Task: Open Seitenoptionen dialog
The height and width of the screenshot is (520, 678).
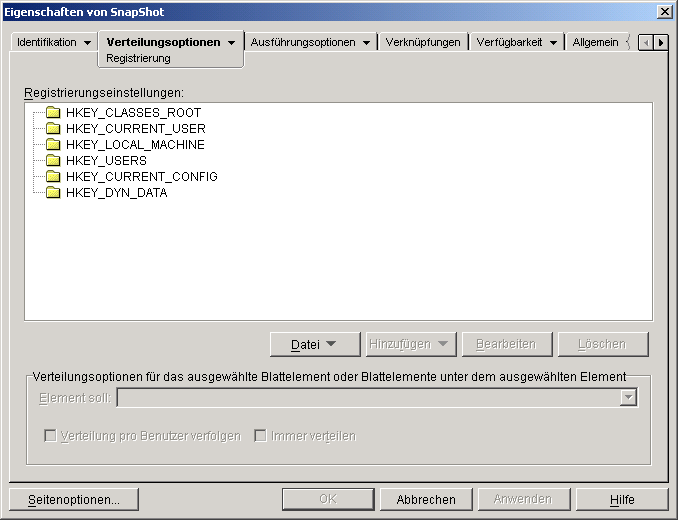Action: pos(74,500)
